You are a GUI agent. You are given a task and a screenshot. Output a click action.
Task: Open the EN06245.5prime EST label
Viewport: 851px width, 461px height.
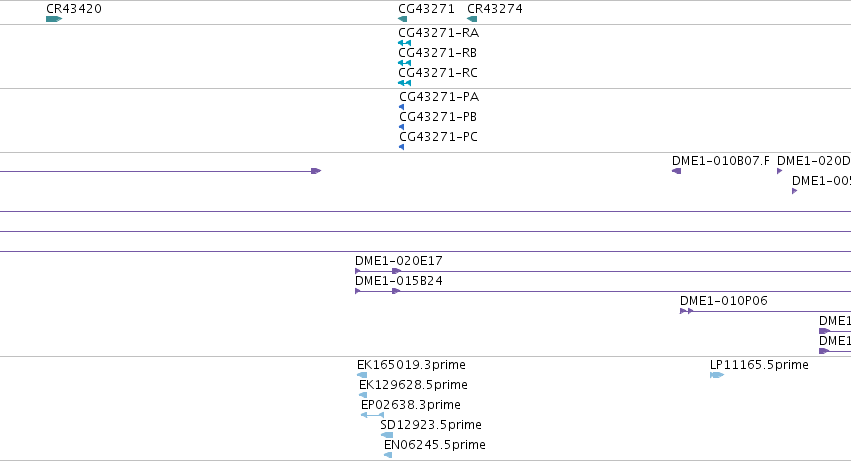coord(435,445)
